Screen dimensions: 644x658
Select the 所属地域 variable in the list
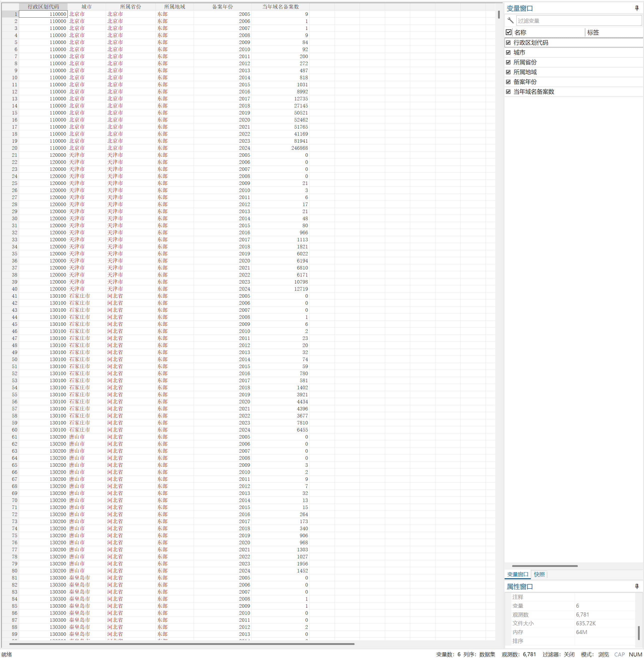pos(525,72)
